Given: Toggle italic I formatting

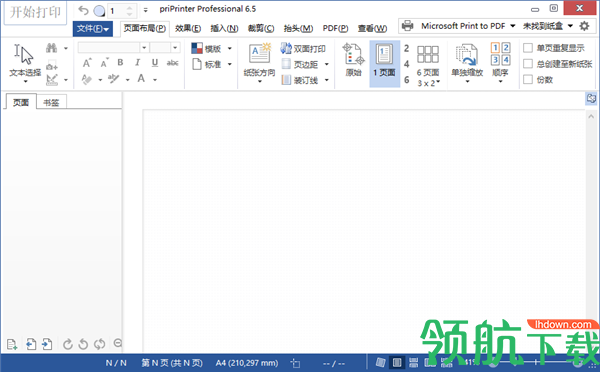Looking at the screenshot, I should pos(137,62).
